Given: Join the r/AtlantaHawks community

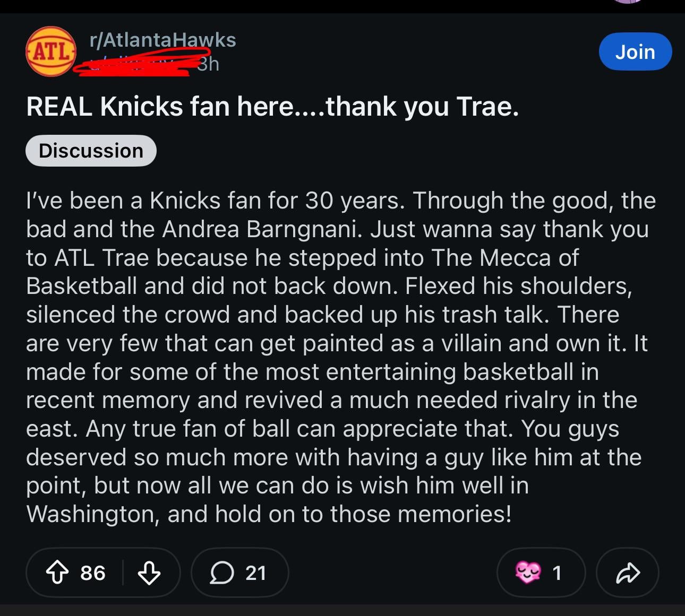Looking at the screenshot, I should pos(635,52).
